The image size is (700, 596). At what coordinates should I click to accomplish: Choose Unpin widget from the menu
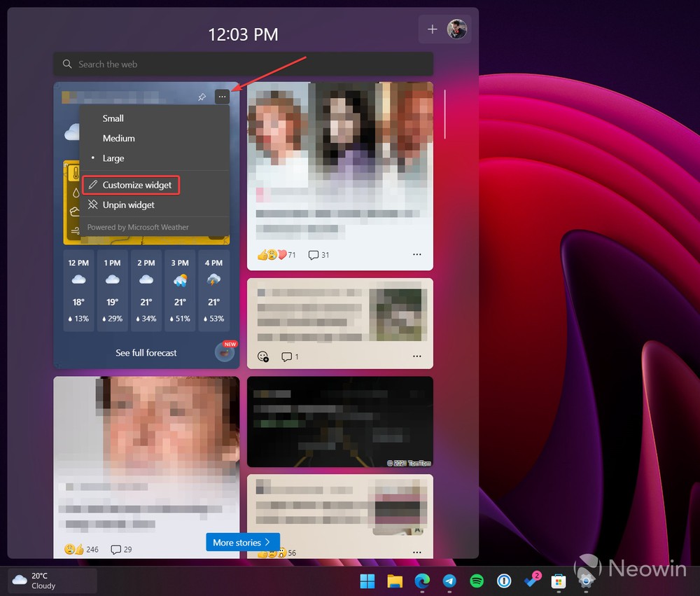coord(128,205)
